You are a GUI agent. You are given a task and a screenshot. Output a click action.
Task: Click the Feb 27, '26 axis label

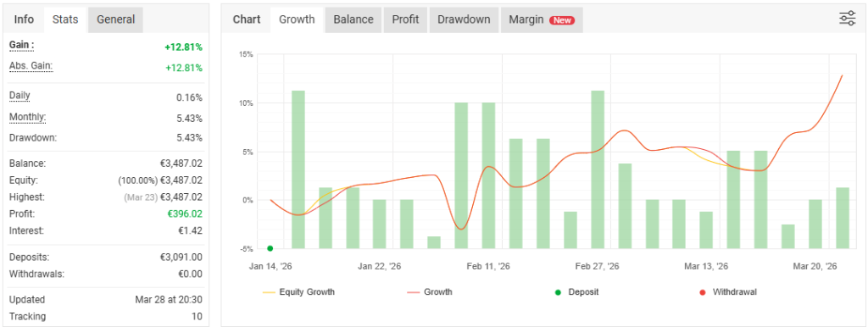pos(598,267)
